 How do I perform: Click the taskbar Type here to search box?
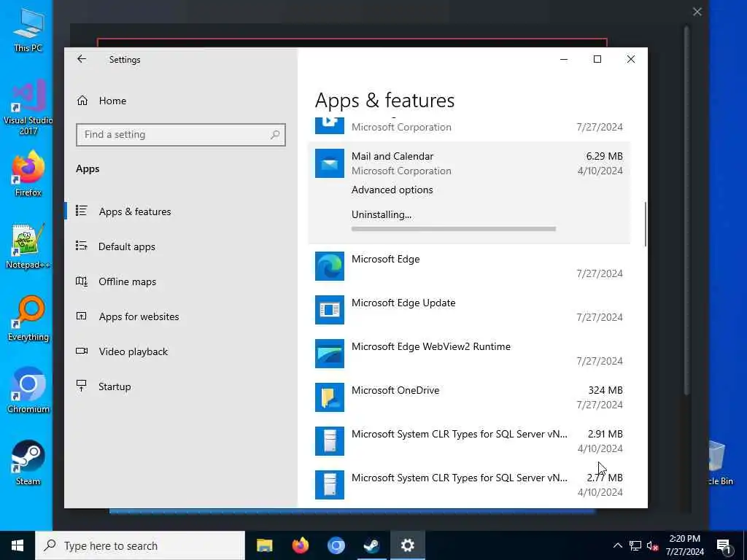(x=140, y=545)
